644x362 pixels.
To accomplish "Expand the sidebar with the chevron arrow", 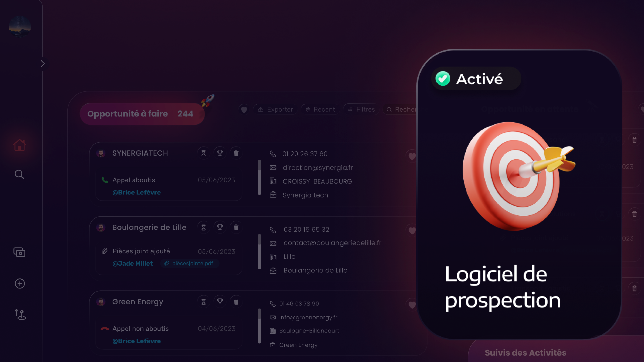I will (43, 64).
